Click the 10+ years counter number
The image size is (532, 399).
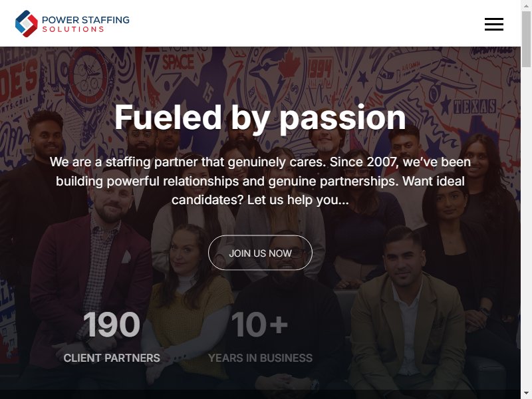[260, 325]
